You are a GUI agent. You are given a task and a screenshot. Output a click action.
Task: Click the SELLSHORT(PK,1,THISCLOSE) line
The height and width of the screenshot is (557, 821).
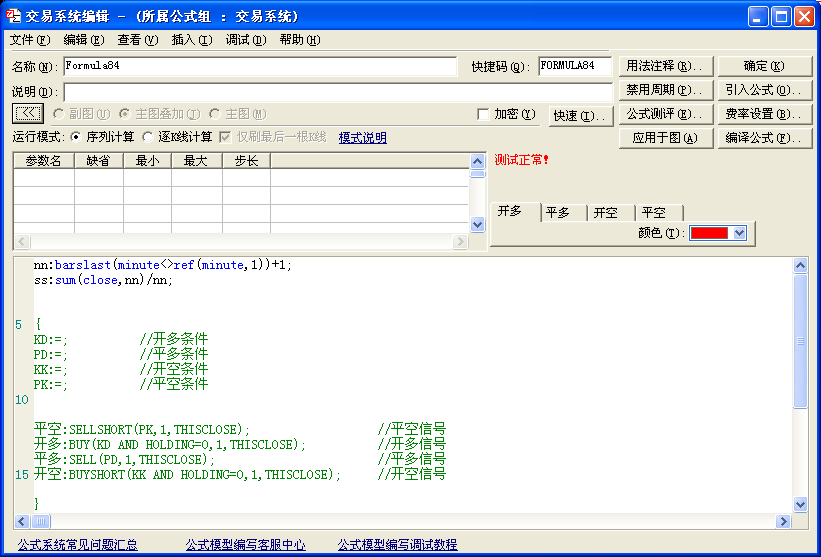click(x=240, y=429)
